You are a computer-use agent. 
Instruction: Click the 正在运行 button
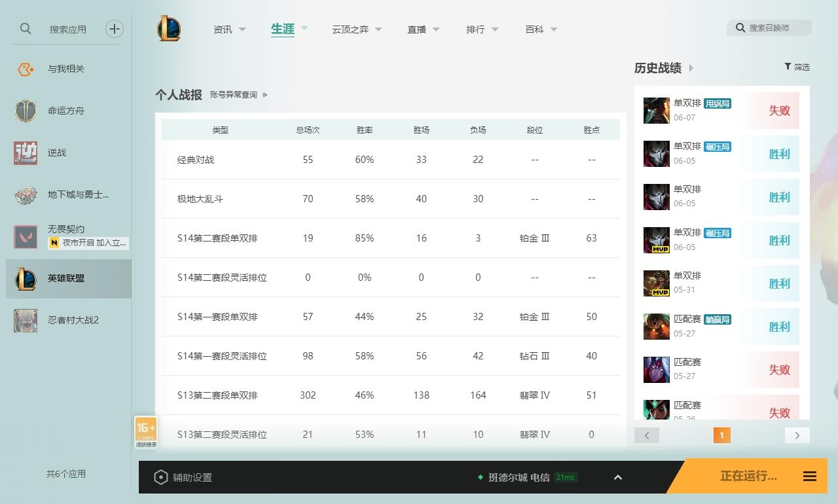748,477
